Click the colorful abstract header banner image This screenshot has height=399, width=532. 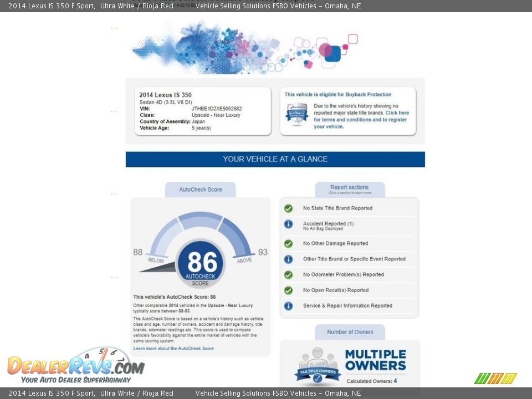point(245,48)
